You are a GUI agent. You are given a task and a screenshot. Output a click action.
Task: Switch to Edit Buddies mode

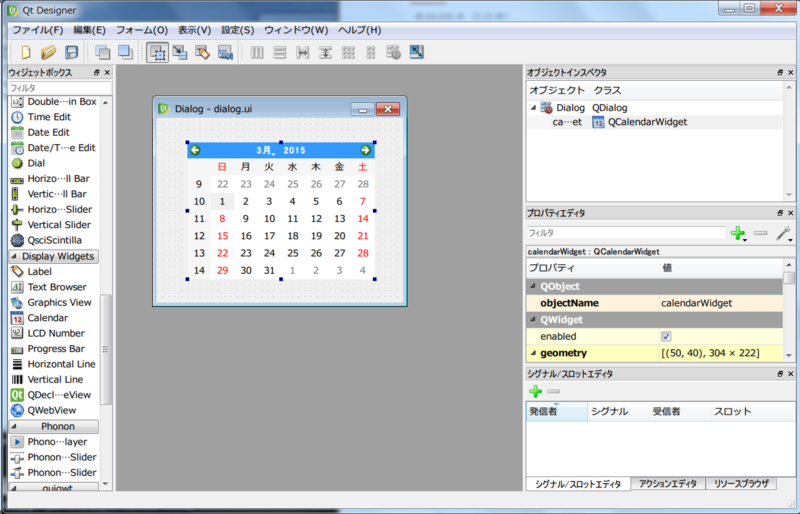pyautogui.click(x=203, y=52)
